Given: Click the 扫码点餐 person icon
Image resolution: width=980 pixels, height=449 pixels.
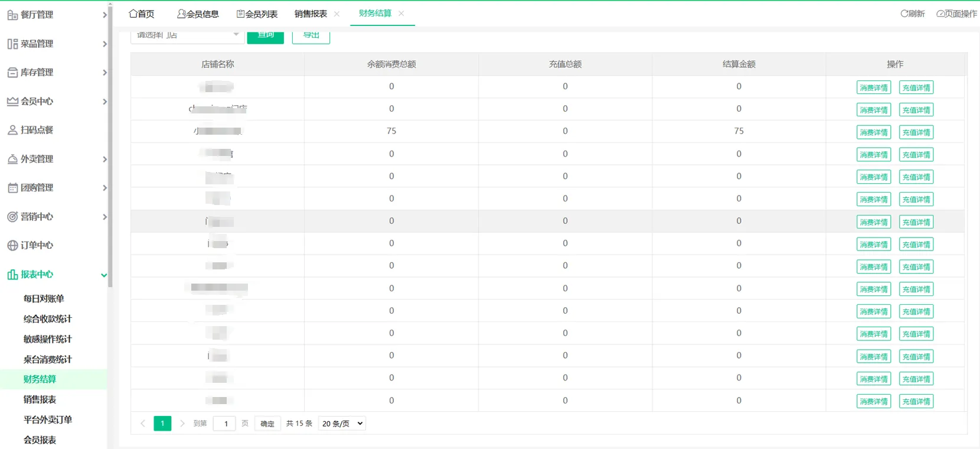Looking at the screenshot, I should tap(12, 130).
